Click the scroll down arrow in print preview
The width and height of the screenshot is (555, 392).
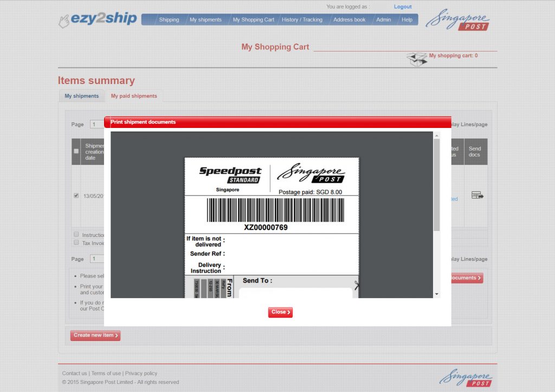point(437,294)
